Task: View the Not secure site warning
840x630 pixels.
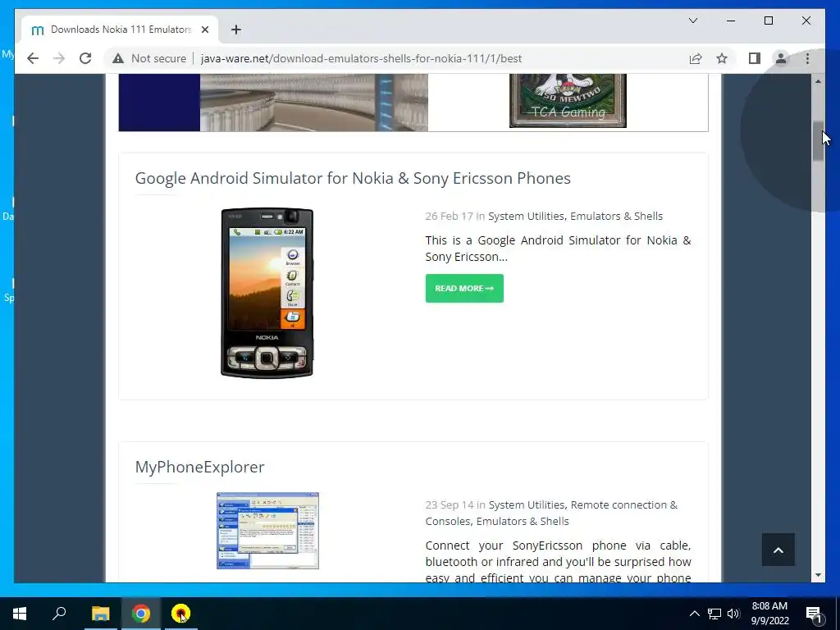Action: coord(149,58)
